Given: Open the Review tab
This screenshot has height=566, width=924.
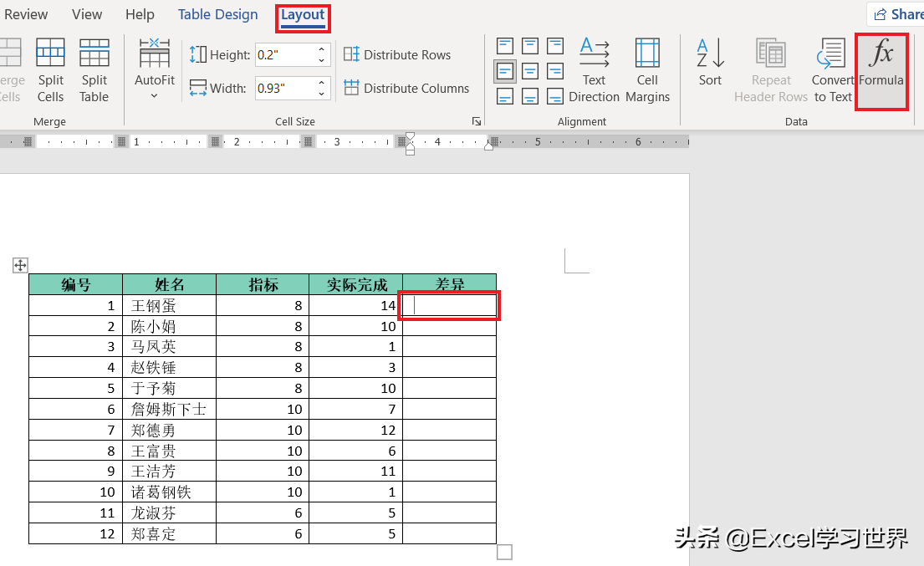Looking at the screenshot, I should [x=26, y=14].
